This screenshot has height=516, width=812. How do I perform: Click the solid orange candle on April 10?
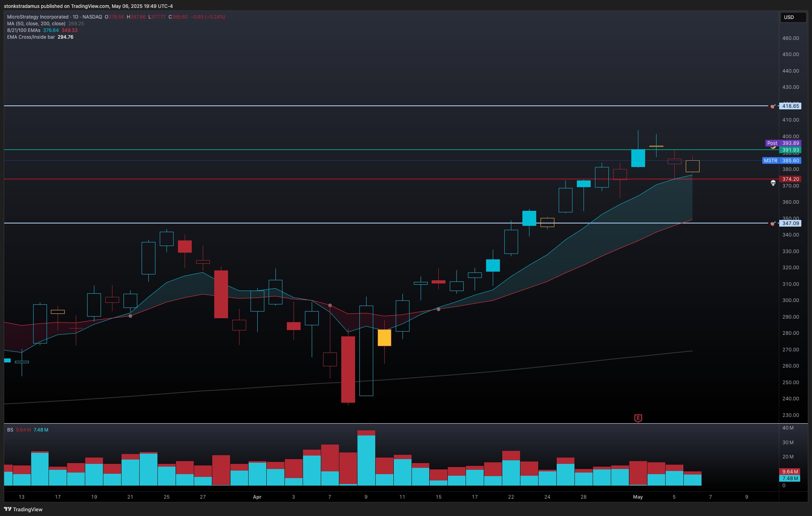(x=384, y=338)
